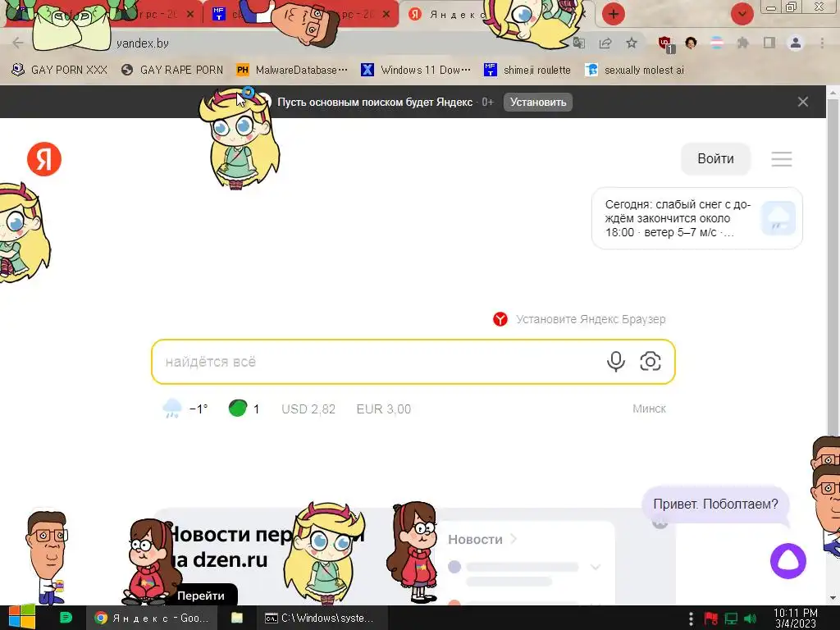
Task: Open the Action Center flag tray icon
Action: pos(711,619)
